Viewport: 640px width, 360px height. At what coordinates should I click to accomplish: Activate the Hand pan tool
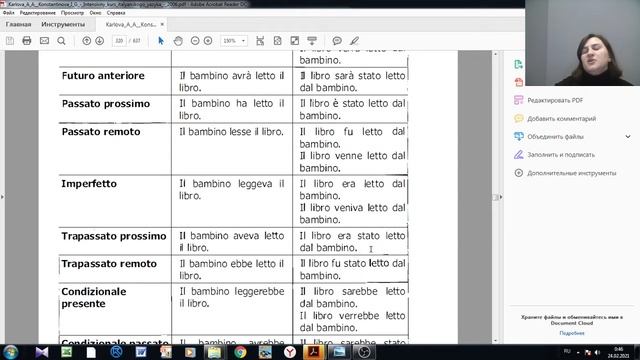178,41
